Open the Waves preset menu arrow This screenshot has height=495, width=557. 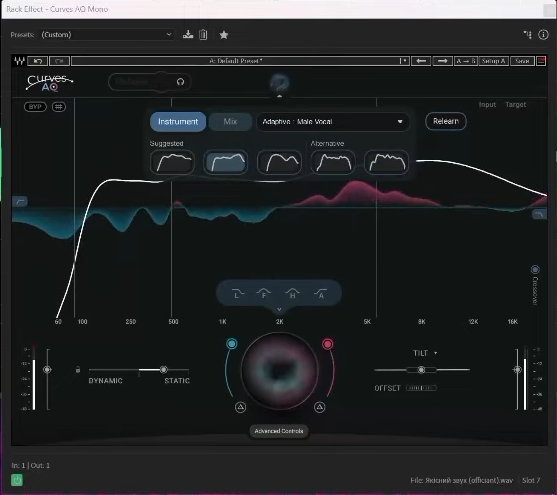pos(404,61)
